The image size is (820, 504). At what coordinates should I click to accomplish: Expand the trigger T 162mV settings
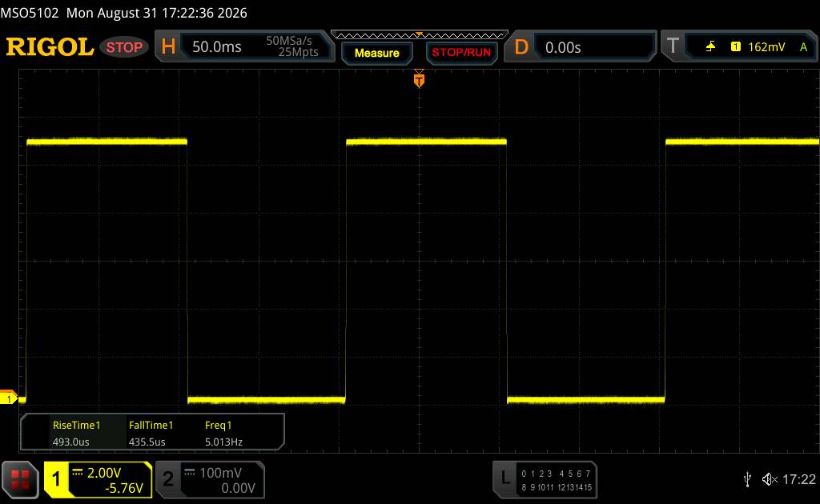tap(739, 46)
